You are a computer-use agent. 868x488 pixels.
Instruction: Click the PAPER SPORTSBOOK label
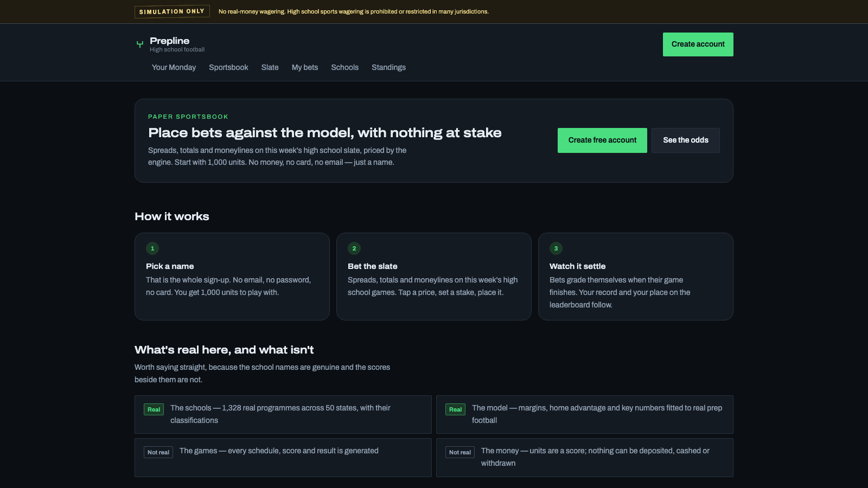pyautogui.click(x=188, y=117)
